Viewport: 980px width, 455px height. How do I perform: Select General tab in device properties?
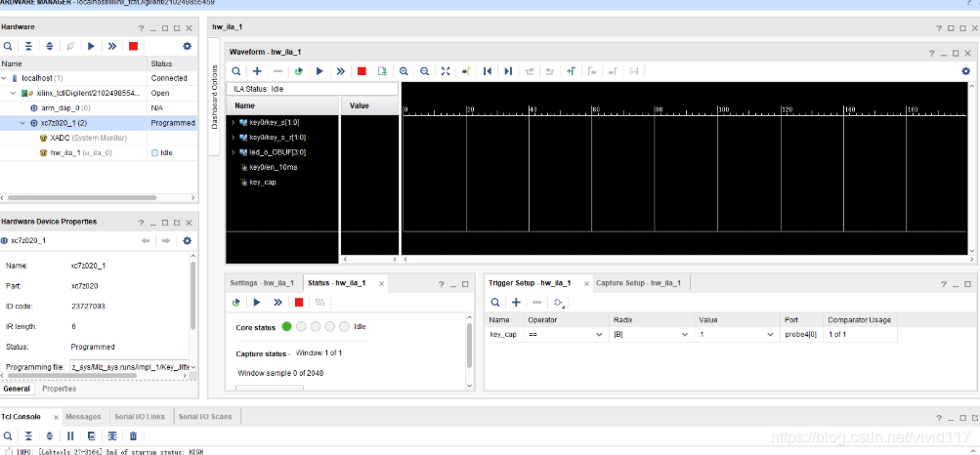pos(16,389)
